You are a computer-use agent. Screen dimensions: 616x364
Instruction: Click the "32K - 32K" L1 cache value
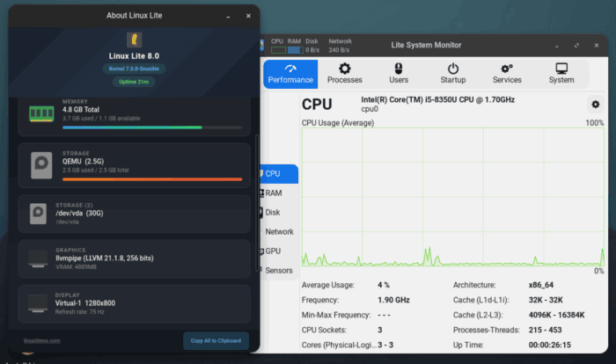click(546, 300)
